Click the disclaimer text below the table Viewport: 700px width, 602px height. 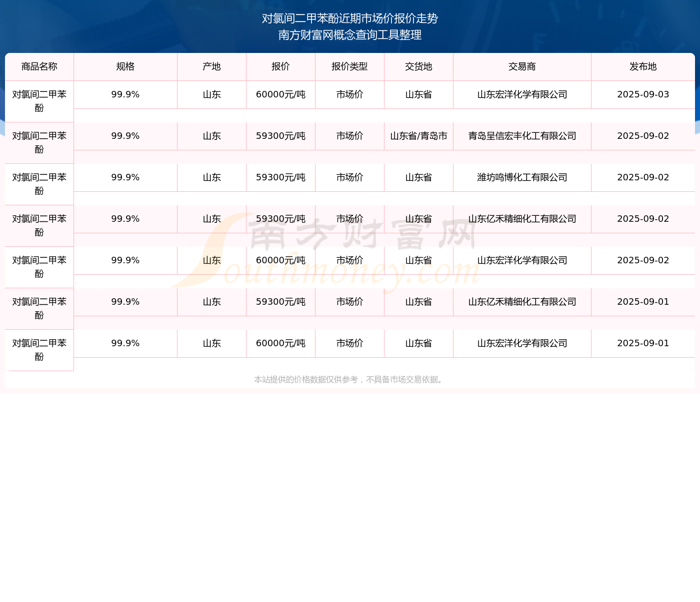pos(349,380)
